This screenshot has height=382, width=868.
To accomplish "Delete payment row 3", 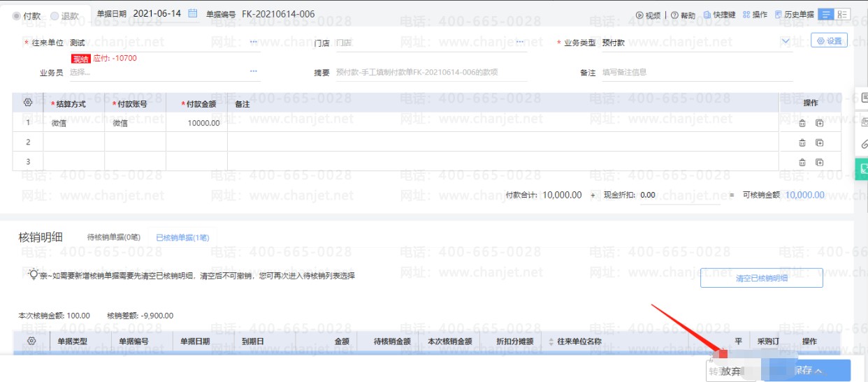I will pyautogui.click(x=802, y=162).
